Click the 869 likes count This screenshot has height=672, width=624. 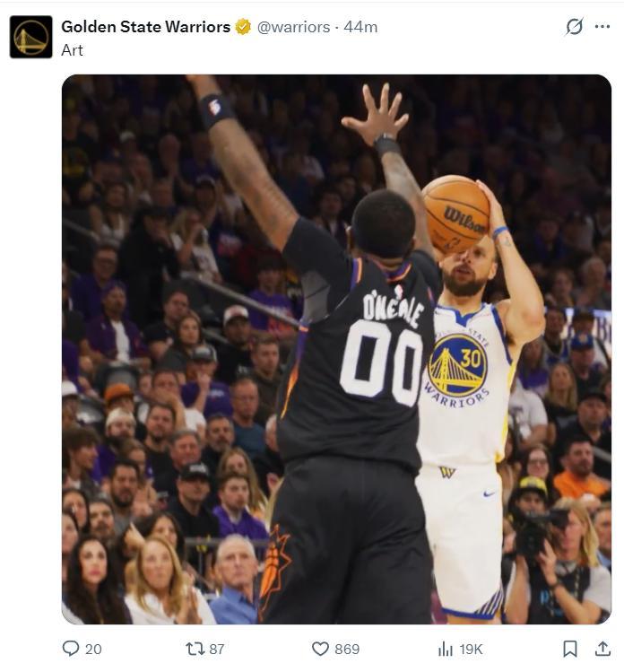click(347, 649)
